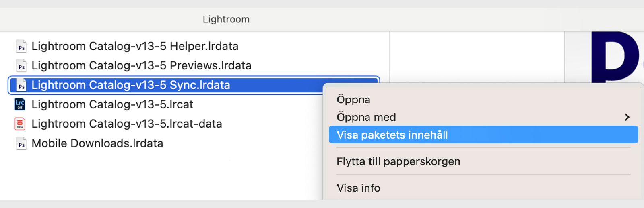Choose Visa info from the context menu
The image size is (644, 208).
tap(358, 188)
